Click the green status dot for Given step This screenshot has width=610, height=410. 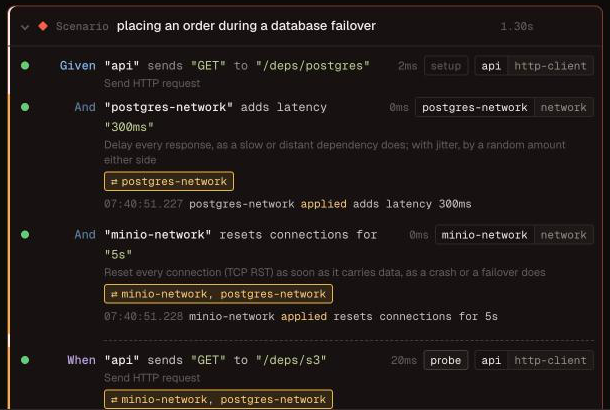click(x=25, y=65)
